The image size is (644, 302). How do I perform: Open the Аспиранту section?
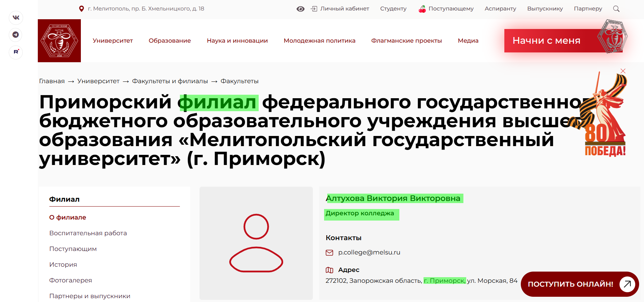coord(500,9)
